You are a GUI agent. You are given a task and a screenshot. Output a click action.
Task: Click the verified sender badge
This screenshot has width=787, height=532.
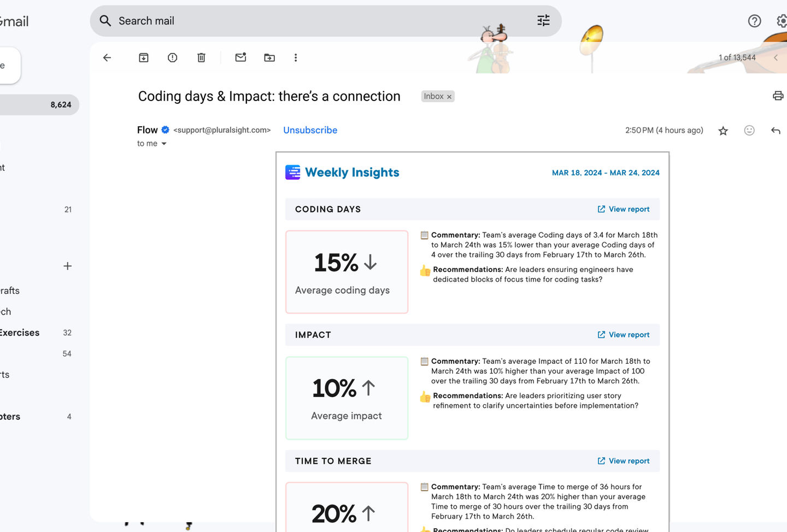coord(165,130)
